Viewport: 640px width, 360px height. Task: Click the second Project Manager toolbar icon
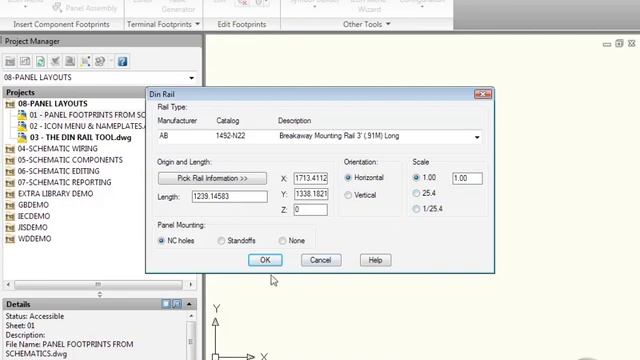point(25,62)
